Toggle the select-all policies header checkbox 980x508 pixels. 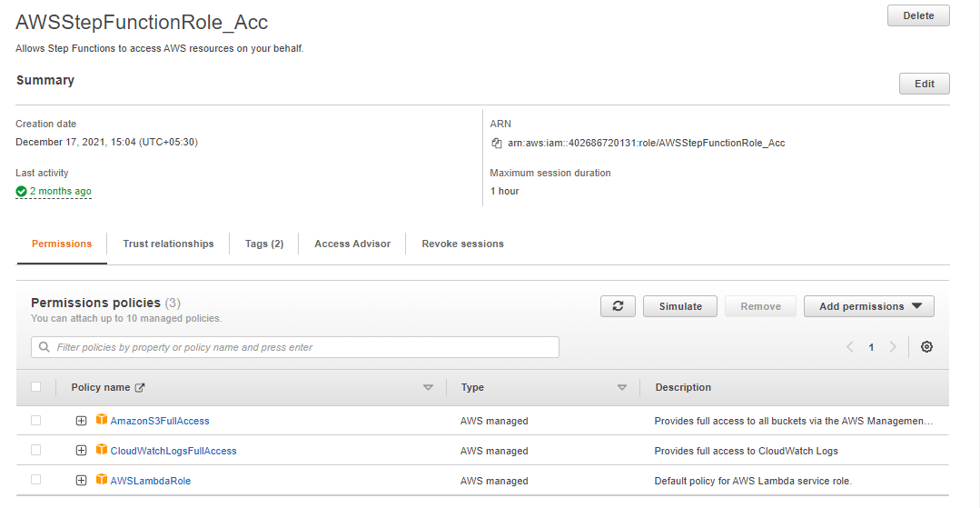36,387
